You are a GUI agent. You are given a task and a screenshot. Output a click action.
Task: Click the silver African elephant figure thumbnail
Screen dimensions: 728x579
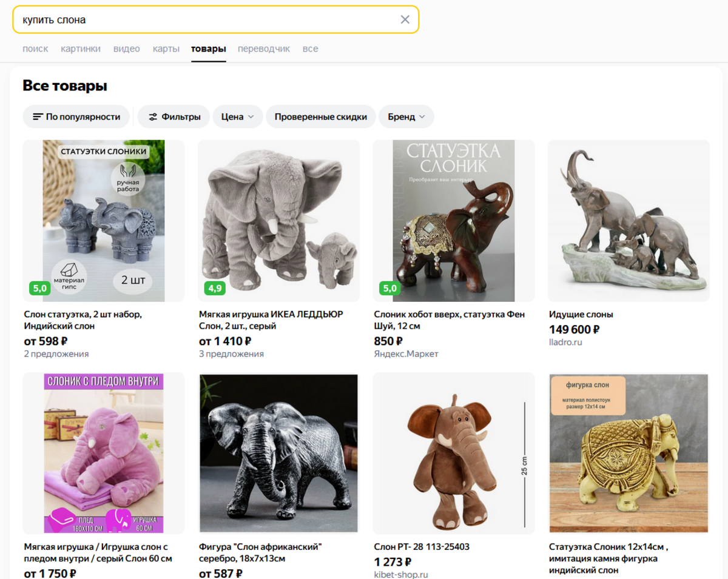(278, 453)
